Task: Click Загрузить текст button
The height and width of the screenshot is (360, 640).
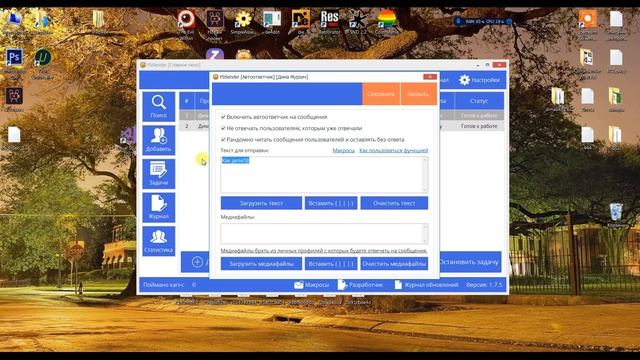Action: 261,203
